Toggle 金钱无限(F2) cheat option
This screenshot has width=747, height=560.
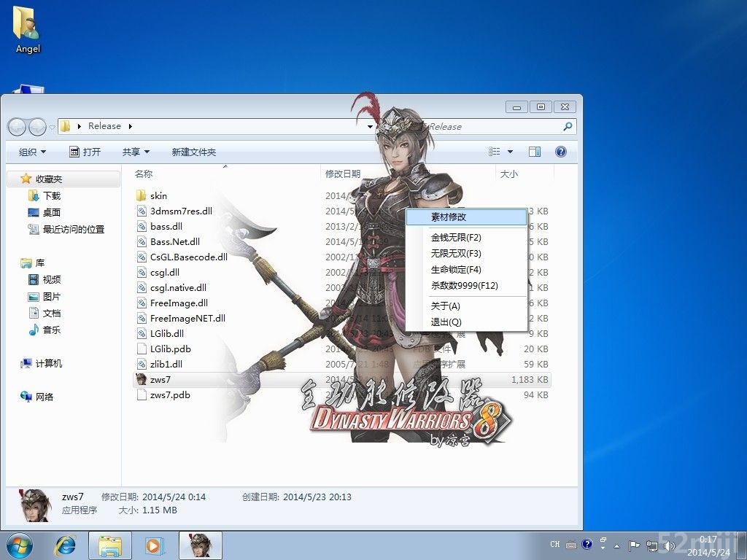pos(456,238)
